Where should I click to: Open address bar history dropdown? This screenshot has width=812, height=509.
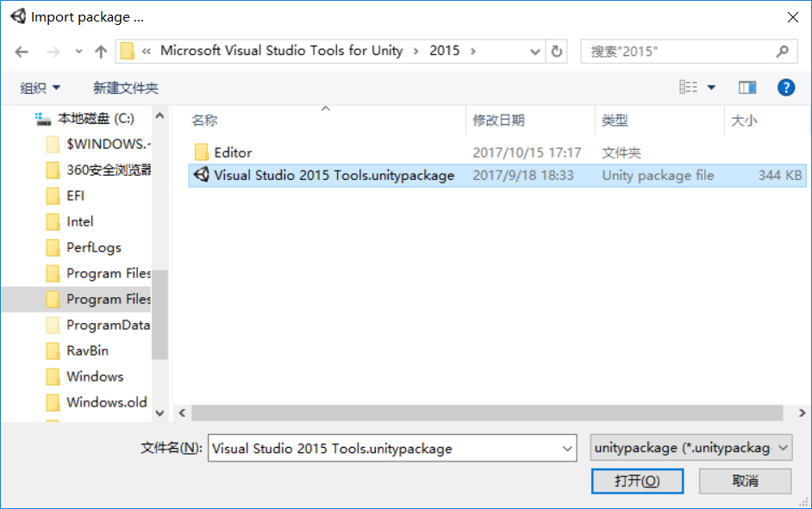click(535, 51)
